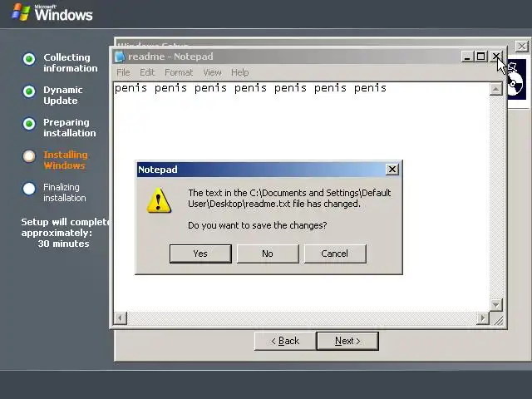The height and width of the screenshot is (399, 532).
Task: Click the Windows logo flag icon
Action: pos(21,12)
